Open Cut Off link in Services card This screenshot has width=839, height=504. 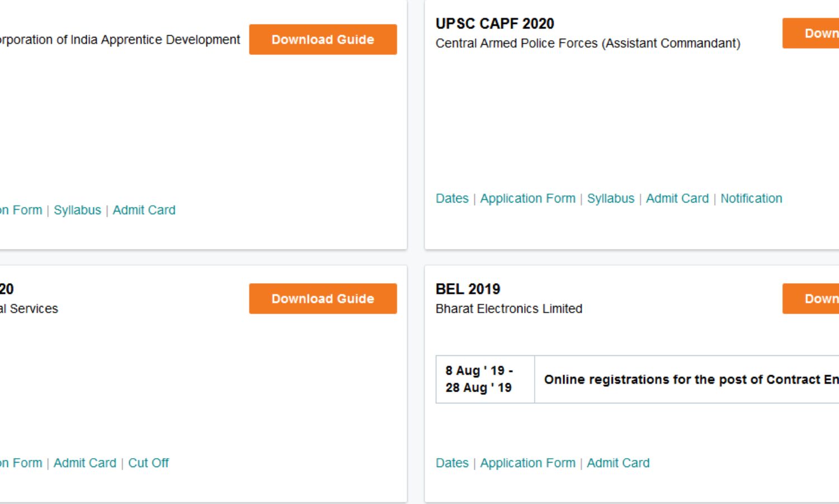[x=148, y=463]
